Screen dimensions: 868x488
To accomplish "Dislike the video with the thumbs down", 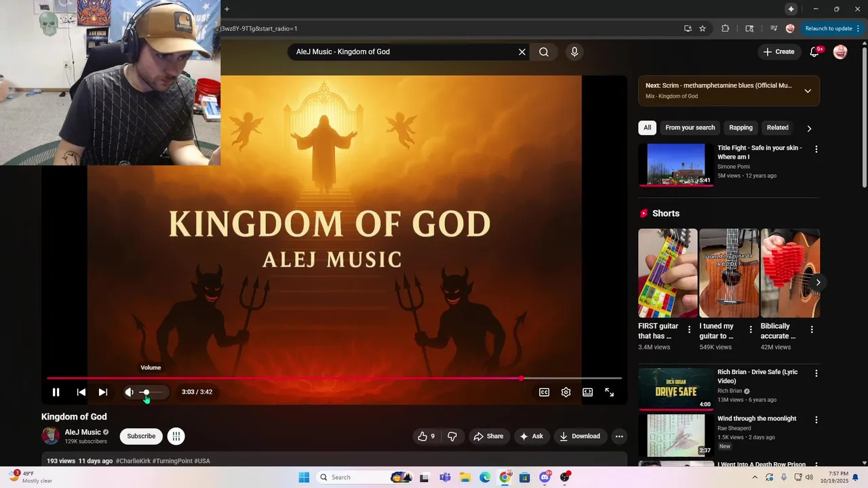I will tap(452, 436).
